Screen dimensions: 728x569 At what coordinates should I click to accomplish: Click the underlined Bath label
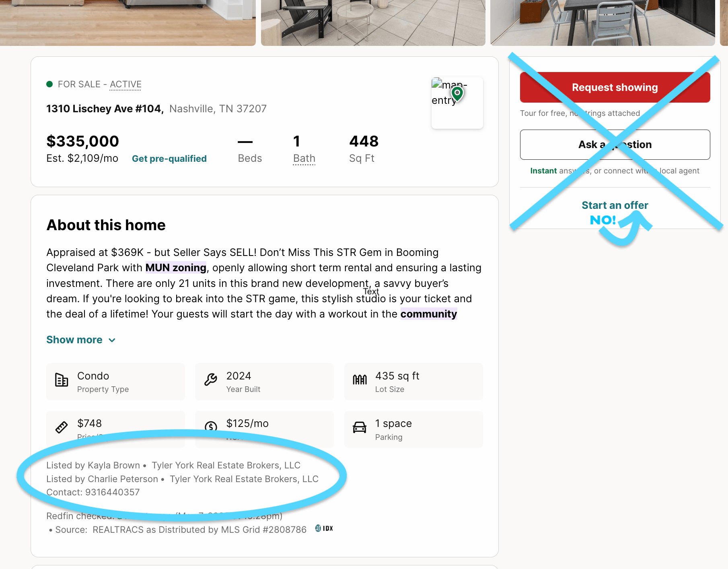[x=304, y=159]
